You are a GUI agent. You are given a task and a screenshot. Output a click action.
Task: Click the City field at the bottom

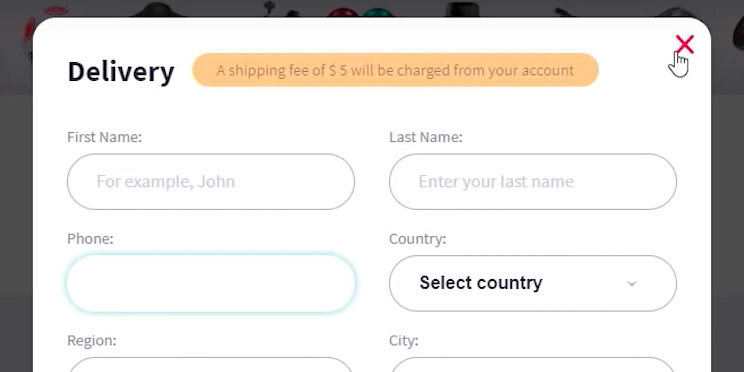(533, 364)
